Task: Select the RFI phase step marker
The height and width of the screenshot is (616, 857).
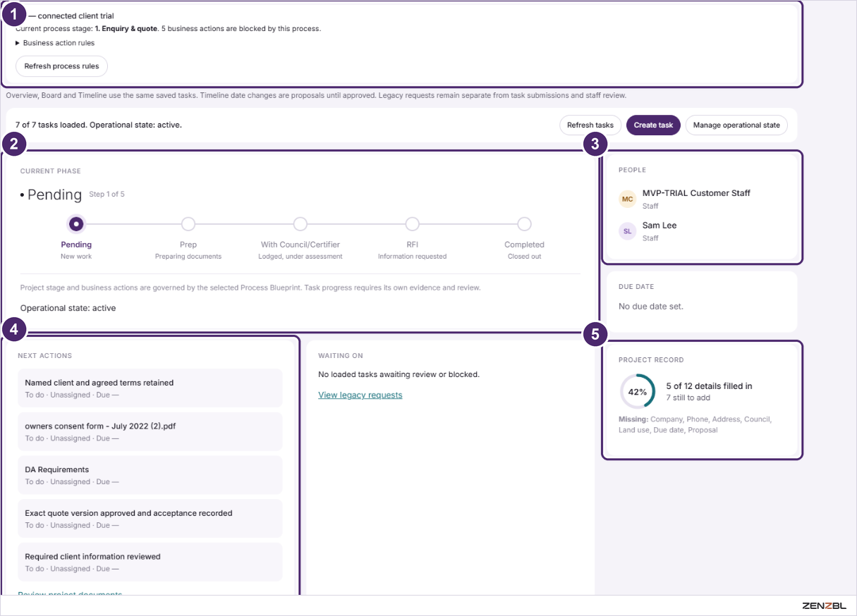Action: point(412,224)
